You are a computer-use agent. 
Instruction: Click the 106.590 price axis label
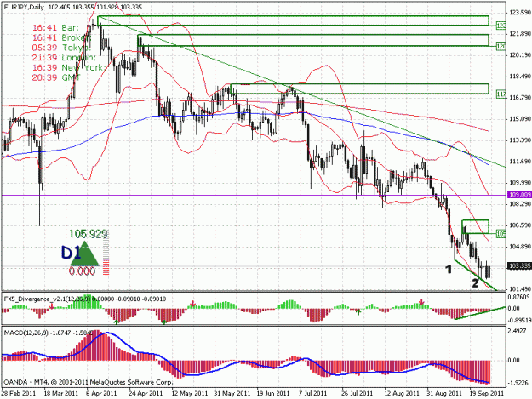pyautogui.click(x=520, y=225)
